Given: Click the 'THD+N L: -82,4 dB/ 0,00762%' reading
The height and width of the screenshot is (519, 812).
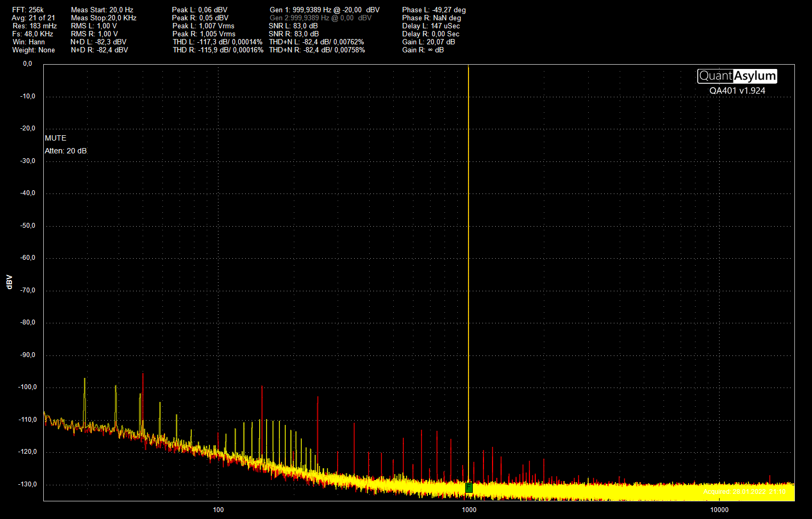Looking at the screenshot, I should click(316, 42).
